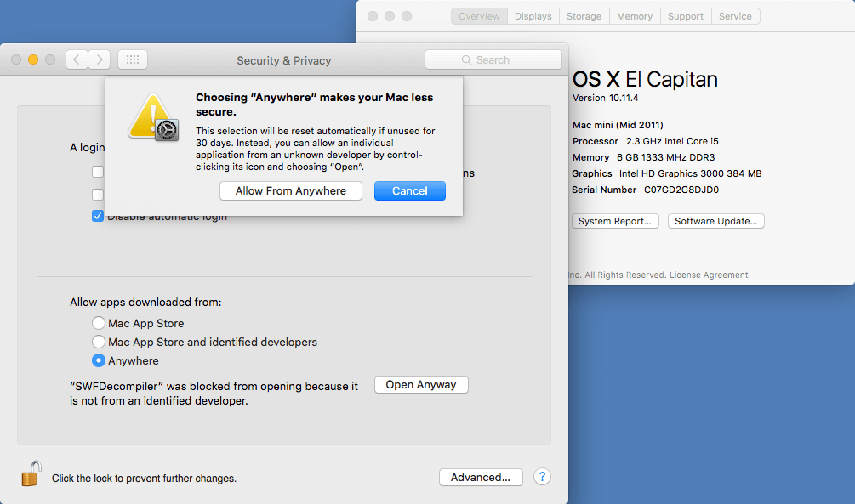Click Mac mini (Mid 2011) text

[x=618, y=125]
